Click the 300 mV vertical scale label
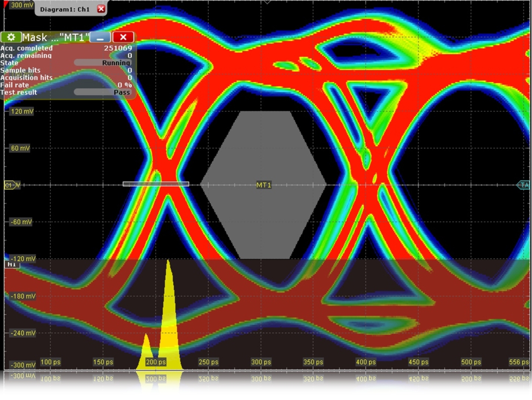This screenshot has width=532, height=400. (x=22, y=5)
